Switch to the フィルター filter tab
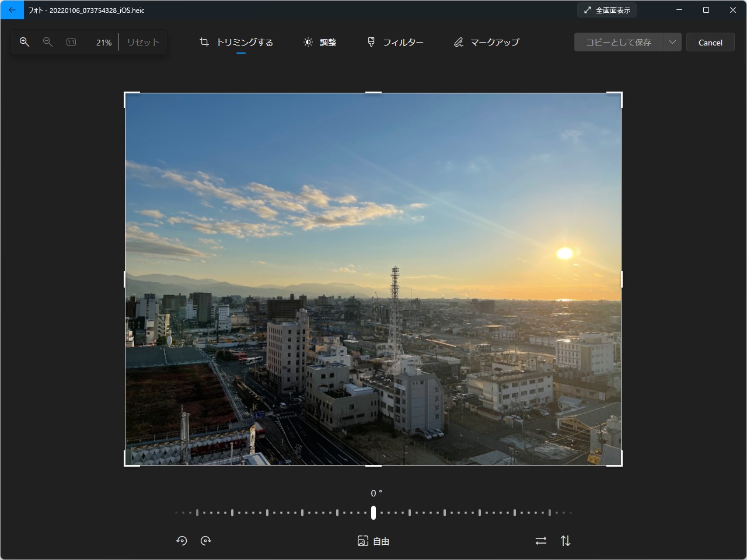Screen dimensions: 747x560 click(x=395, y=42)
